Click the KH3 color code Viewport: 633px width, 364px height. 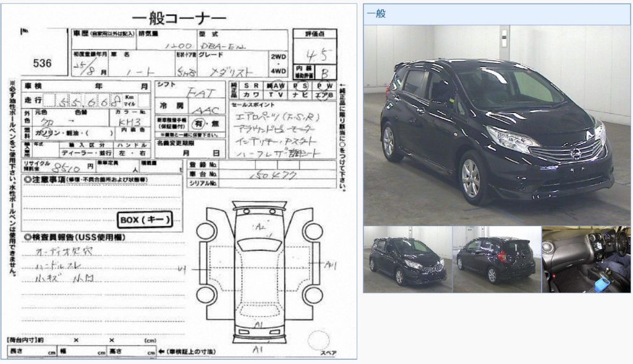click(130, 122)
